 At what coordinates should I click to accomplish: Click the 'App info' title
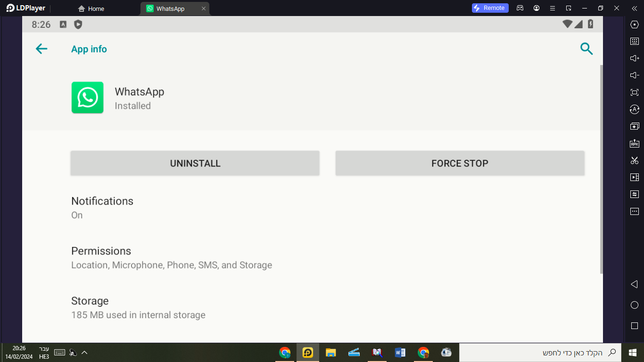[89, 49]
